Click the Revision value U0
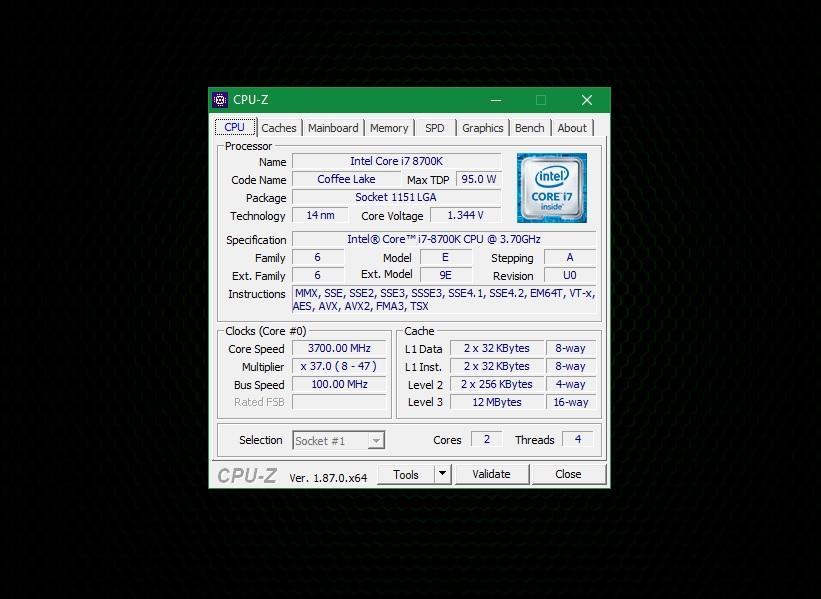 click(570, 275)
